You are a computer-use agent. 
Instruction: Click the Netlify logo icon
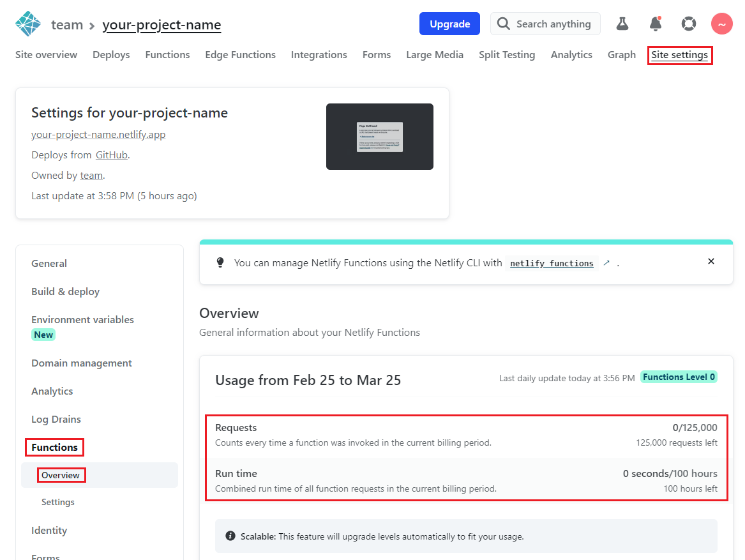pos(27,23)
